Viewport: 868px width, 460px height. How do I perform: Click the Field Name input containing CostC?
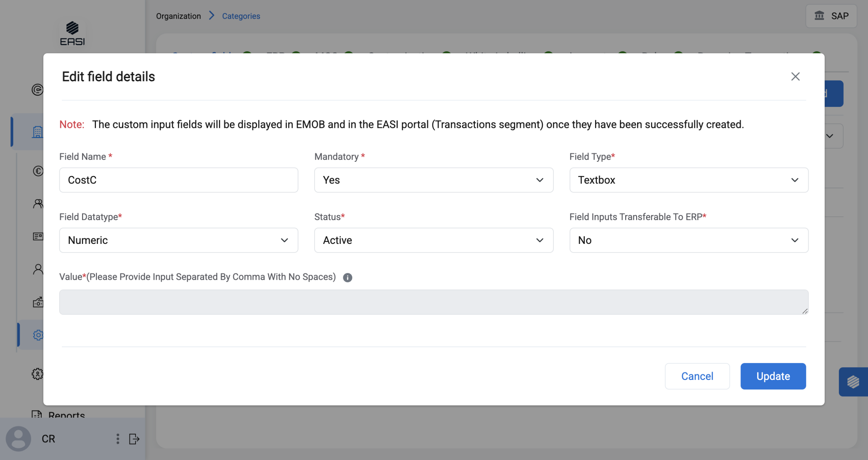click(x=179, y=180)
